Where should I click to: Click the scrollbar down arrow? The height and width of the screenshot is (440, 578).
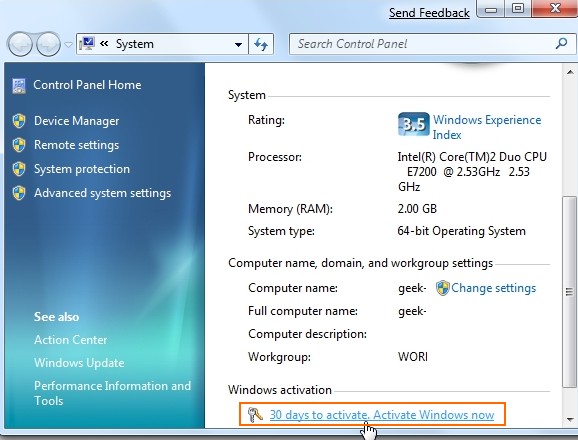coord(570,420)
